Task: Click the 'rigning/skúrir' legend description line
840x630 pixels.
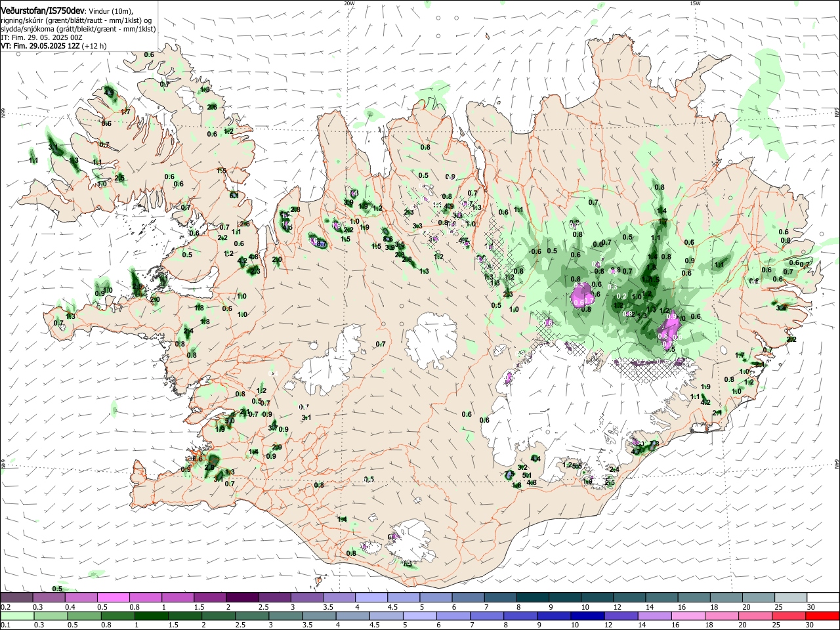Action: click(x=75, y=20)
